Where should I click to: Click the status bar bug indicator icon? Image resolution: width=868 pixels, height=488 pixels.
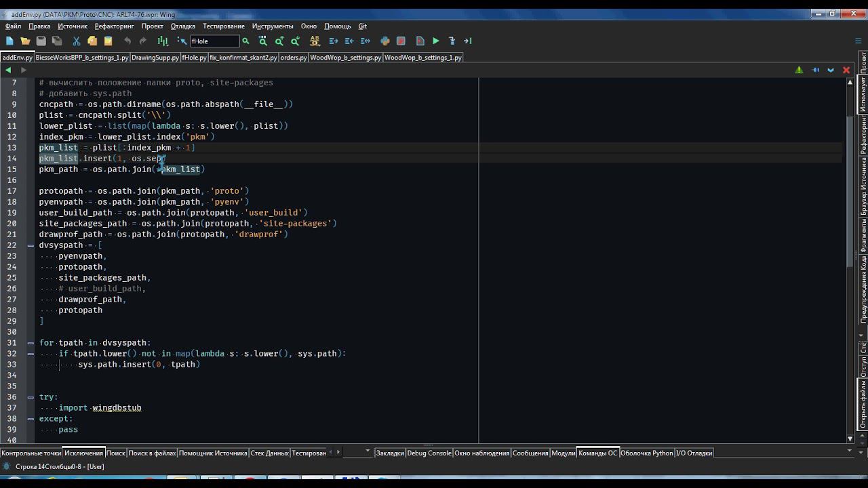[7, 466]
